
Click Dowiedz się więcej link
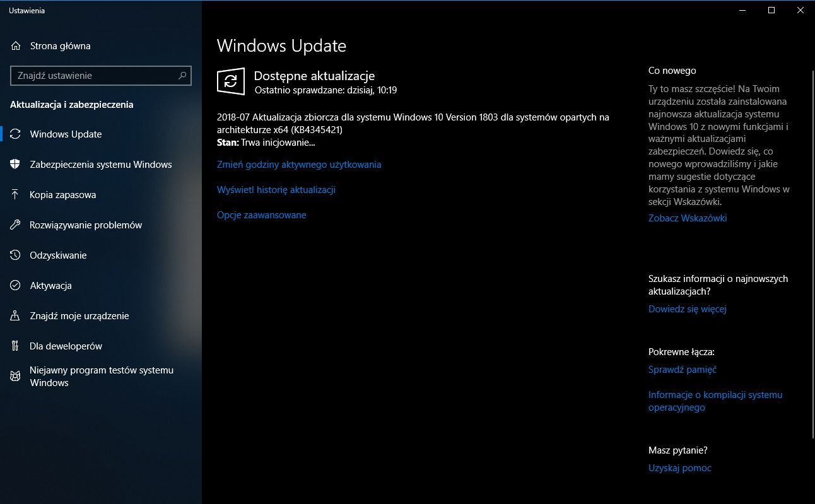688,309
